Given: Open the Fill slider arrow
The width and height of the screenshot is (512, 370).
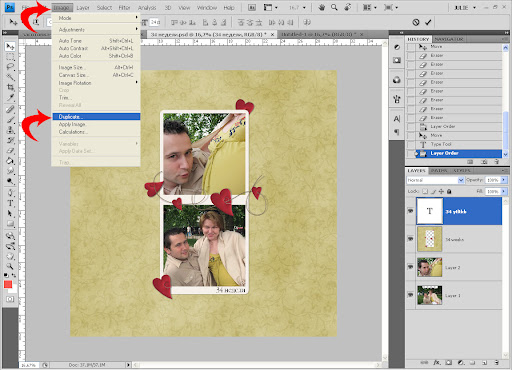Looking at the screenshot, I should pyautogui.click(x=504, y=191).
